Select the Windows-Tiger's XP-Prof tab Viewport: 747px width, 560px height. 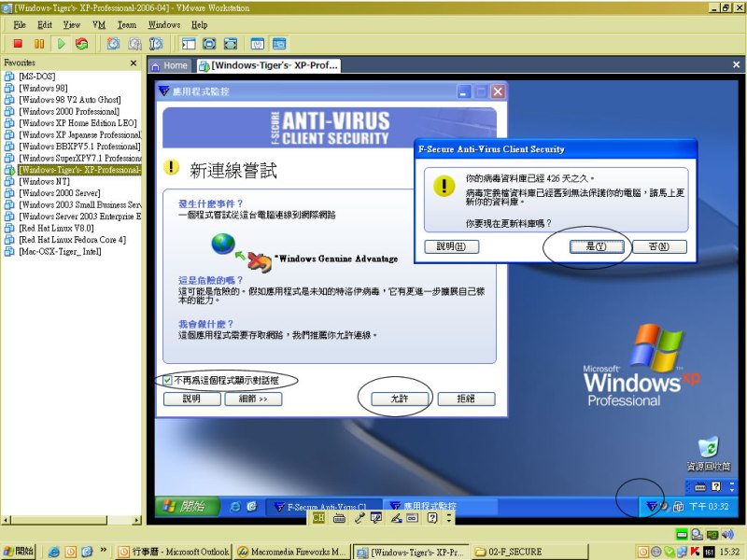click(269, 65)
